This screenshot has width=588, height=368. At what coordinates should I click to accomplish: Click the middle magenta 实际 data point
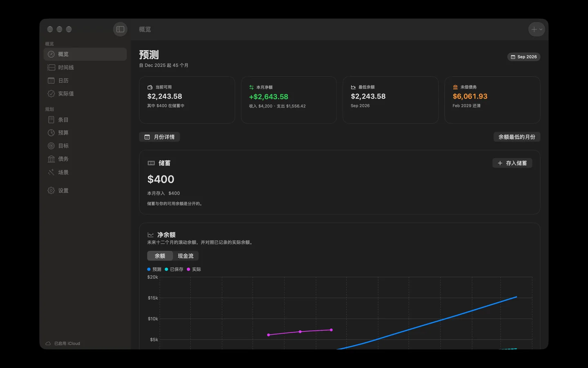[300, 332]
